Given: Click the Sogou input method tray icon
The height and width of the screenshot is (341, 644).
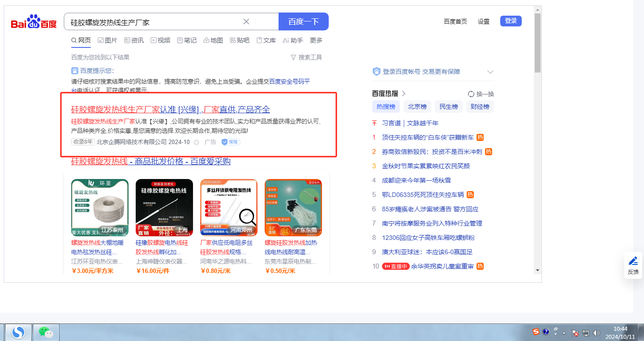Looking at the screenshot, I should (x=536, y=332).
